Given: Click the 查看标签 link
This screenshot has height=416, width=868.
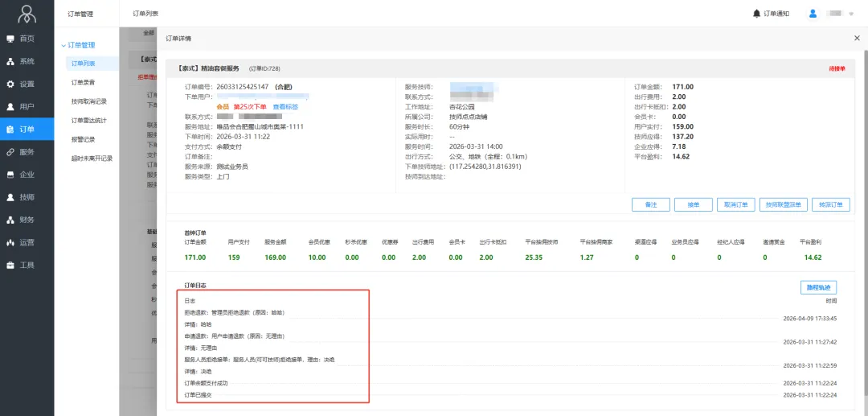Looking at the screenshot, I should [x=285, y=106].
